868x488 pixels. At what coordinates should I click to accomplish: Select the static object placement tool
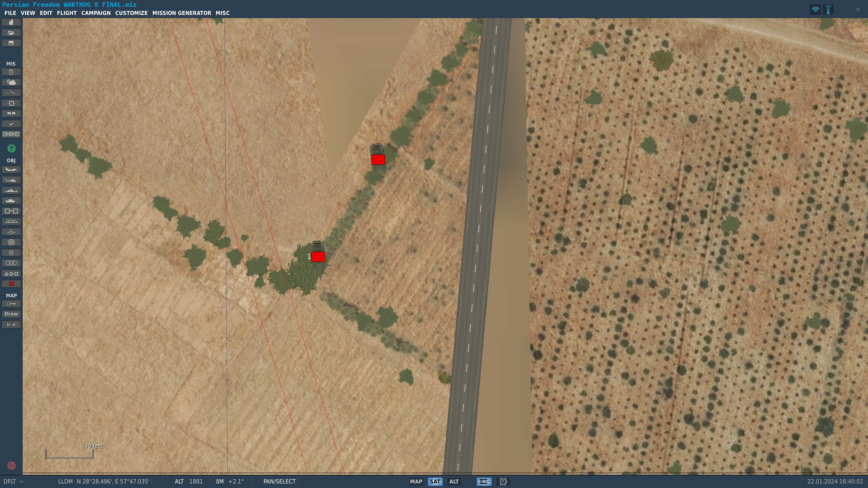point(11,211)
